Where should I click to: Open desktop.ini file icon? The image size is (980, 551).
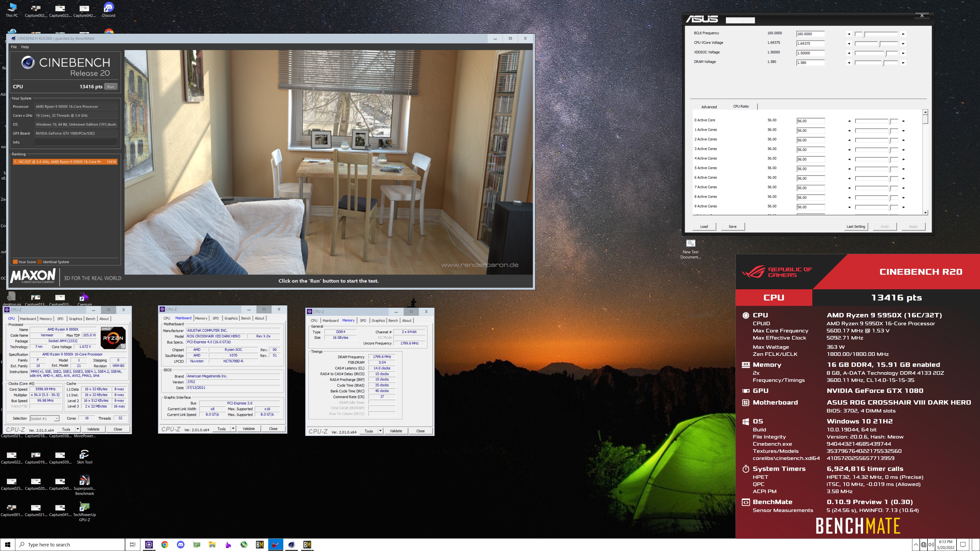(x=12, y=299)
